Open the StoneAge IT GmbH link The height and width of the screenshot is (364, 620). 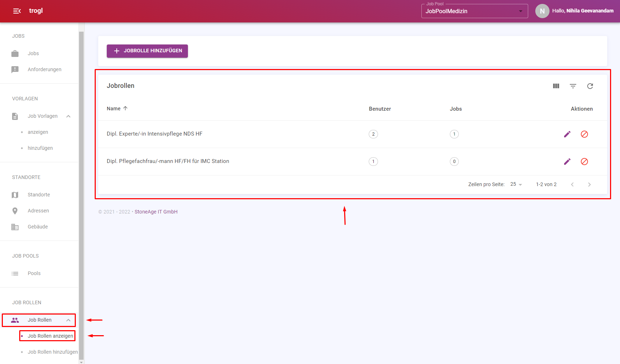(x=156, y=212)
